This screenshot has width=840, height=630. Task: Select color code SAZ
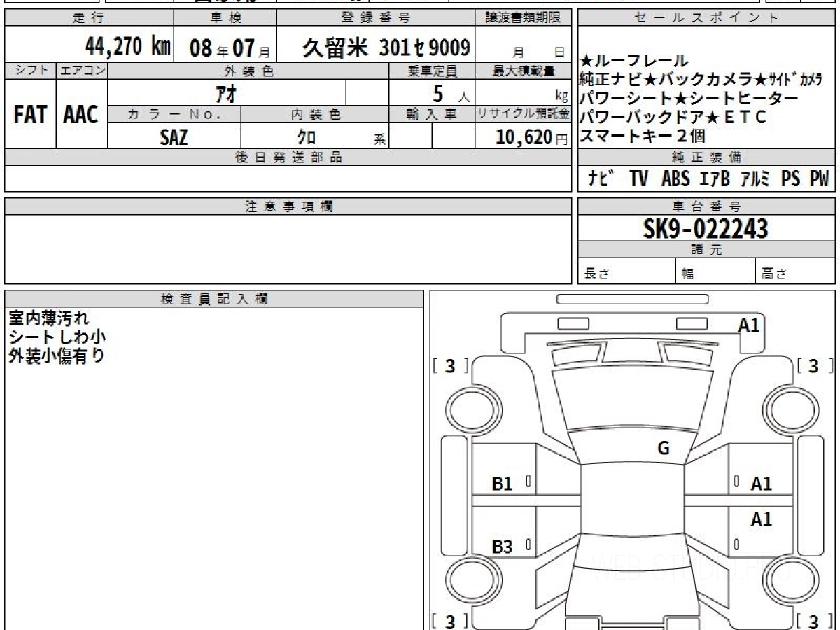click(x=174, y=136)
